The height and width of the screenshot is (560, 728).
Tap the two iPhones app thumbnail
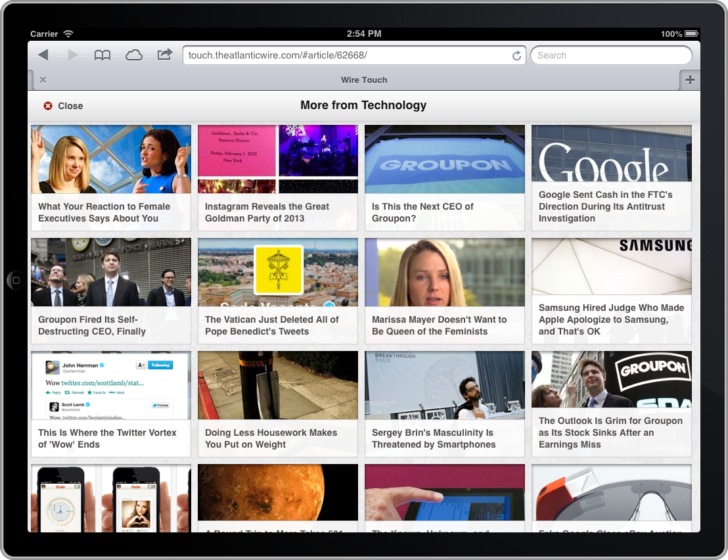(x=111, y=498)
